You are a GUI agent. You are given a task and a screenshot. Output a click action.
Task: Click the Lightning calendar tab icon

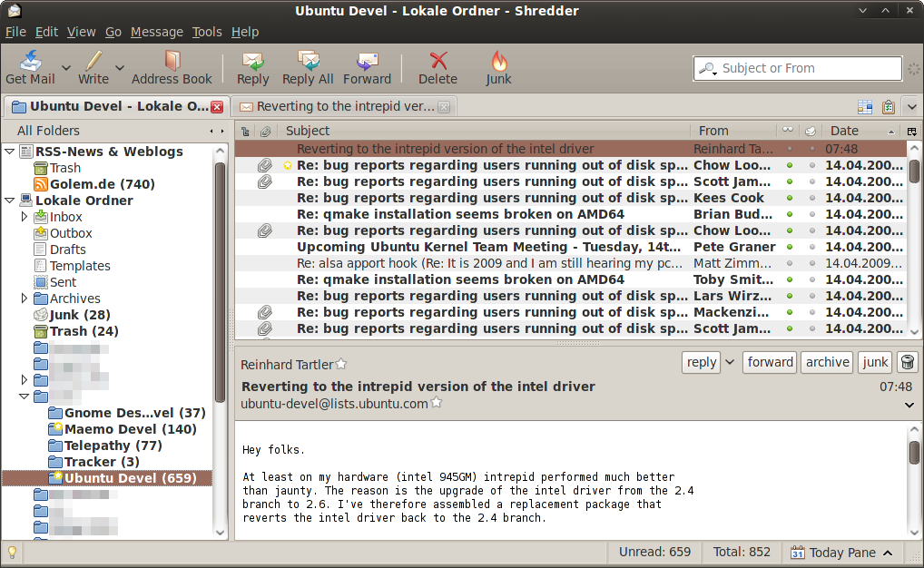[x=865, y=107]
